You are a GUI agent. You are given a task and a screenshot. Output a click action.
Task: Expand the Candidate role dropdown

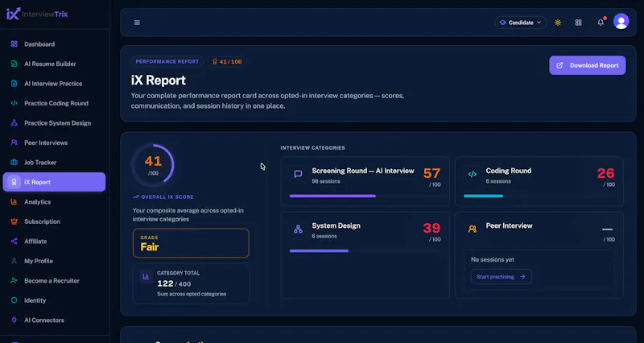(x=520, y=23)
